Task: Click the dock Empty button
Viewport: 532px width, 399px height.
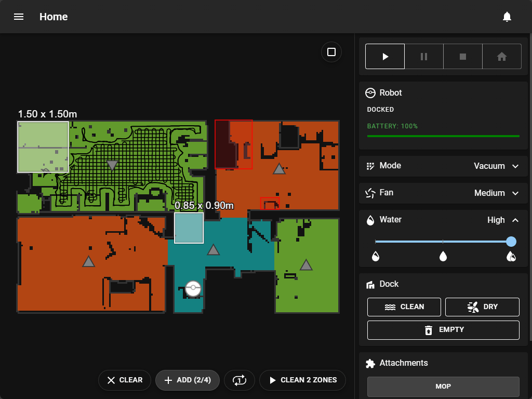Action: click(x=443, y=330)
